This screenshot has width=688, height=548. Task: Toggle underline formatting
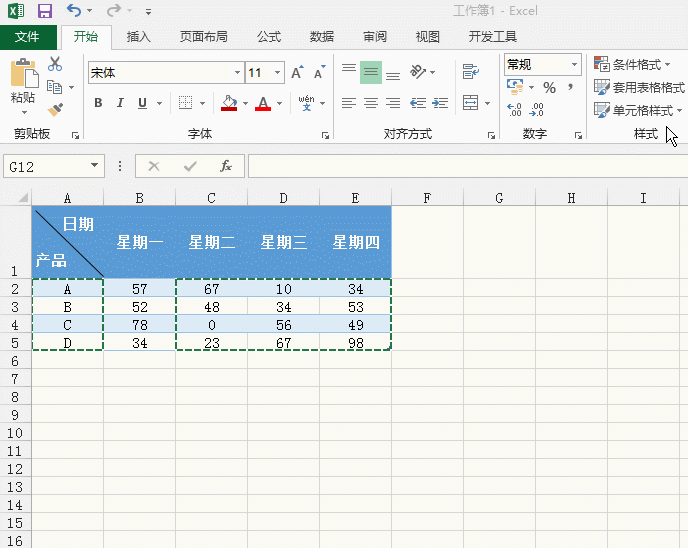[142, 103]
